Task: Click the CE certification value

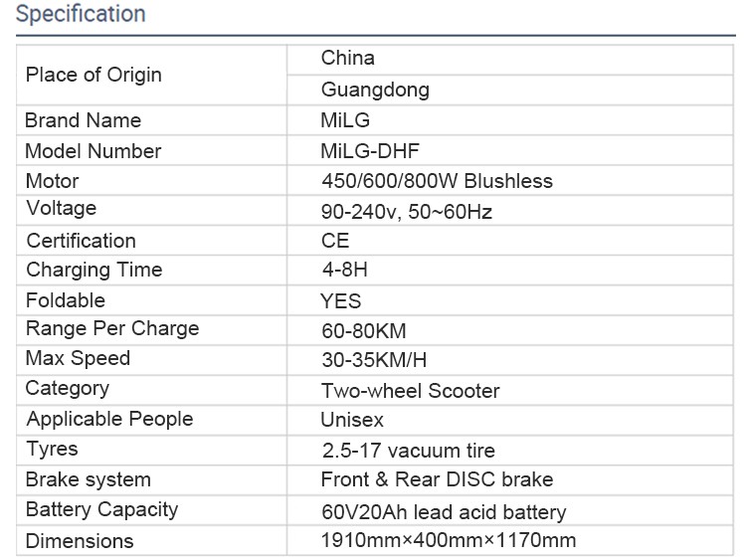Action: coord(335,241)
